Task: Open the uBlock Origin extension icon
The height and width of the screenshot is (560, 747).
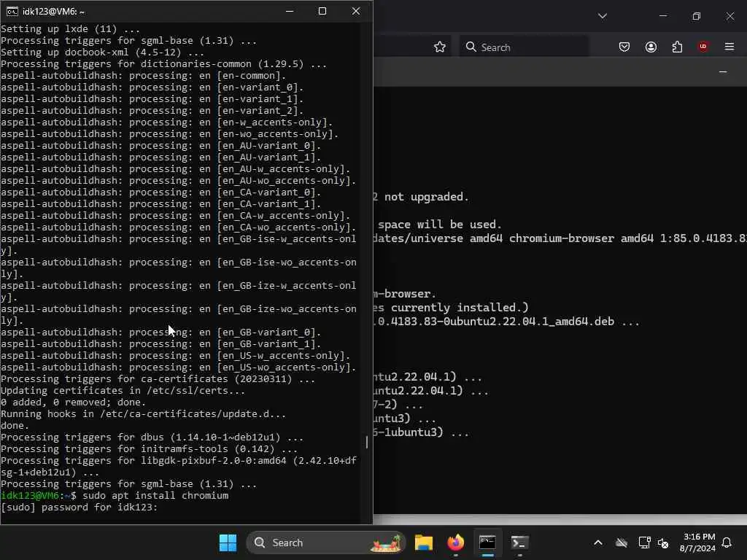Action: pyautogui.click(x=703, y=47)
